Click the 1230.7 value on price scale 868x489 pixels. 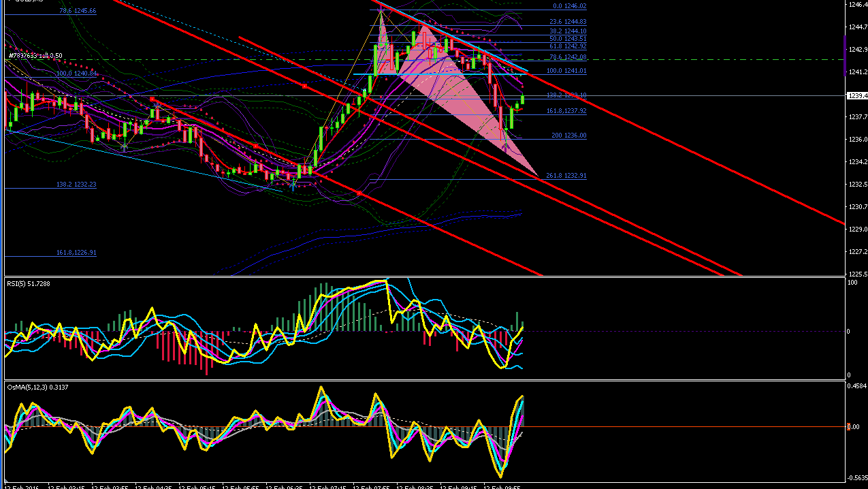(x=858, y=207)
